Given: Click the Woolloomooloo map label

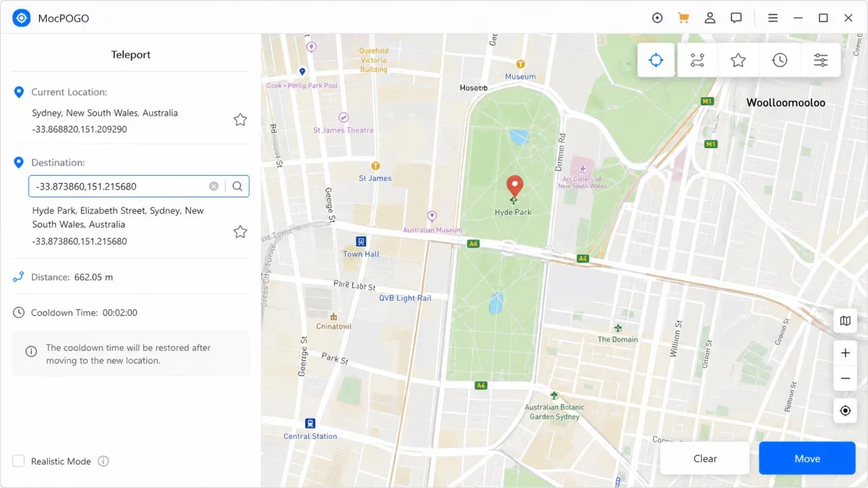Looking at the screenshot, I should click(786, 103).
